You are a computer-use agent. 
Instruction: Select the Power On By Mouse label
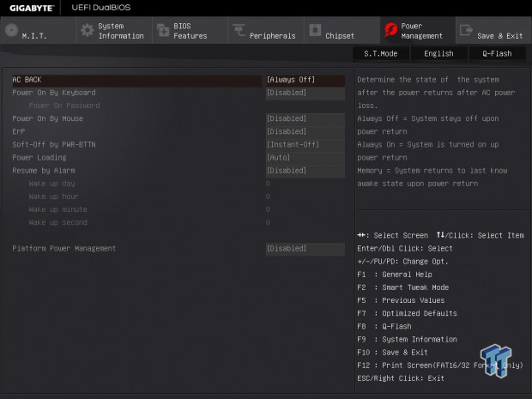coord(47,118)
